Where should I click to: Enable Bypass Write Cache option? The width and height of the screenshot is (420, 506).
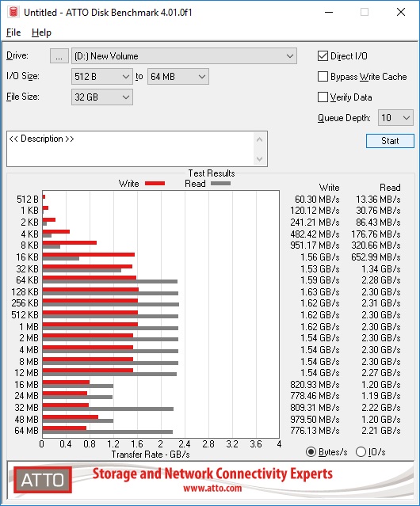click(x=323, y=77)
